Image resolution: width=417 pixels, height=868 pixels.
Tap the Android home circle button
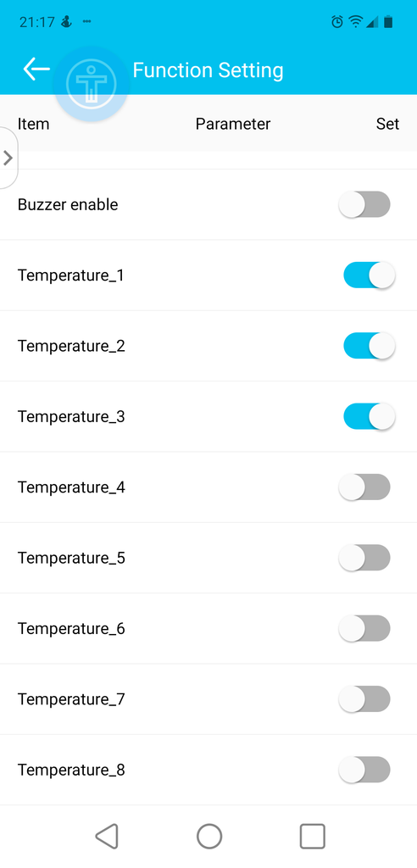209,836
